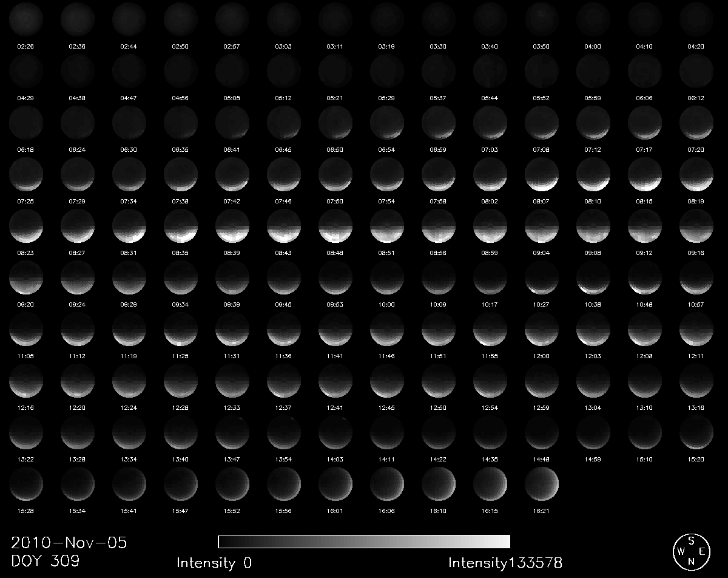
Task: Click the 03:40 time label
Action: pyautogui.click(x=490, y=46)
